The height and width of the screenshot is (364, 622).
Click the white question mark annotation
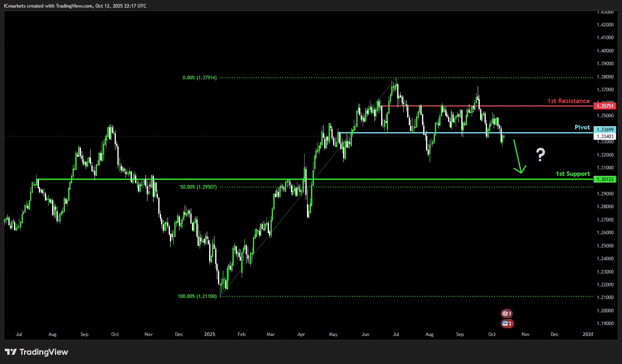click(x=541, y=155)
